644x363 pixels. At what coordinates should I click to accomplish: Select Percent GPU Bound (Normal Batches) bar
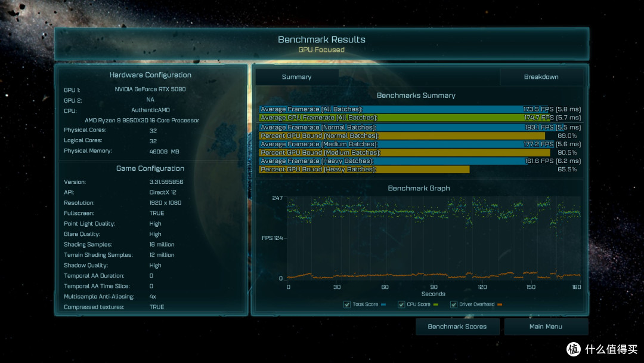coord(402,136)
